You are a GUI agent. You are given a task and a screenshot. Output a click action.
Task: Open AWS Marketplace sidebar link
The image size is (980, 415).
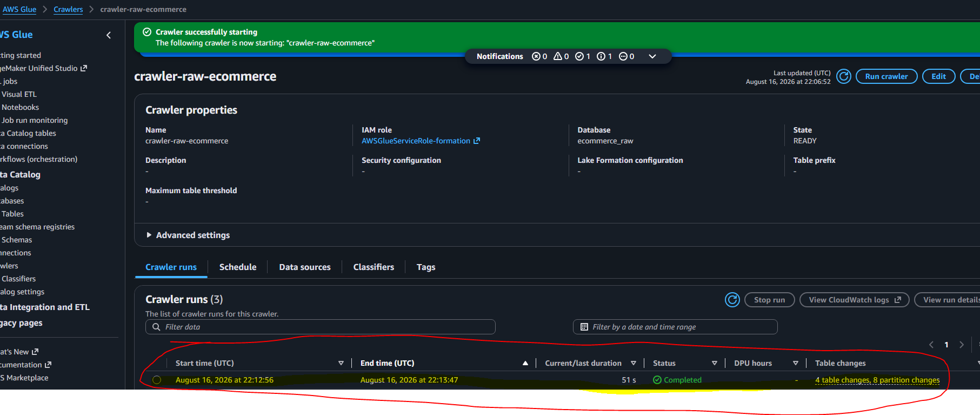pyautogui.click(x=24, y=378)
